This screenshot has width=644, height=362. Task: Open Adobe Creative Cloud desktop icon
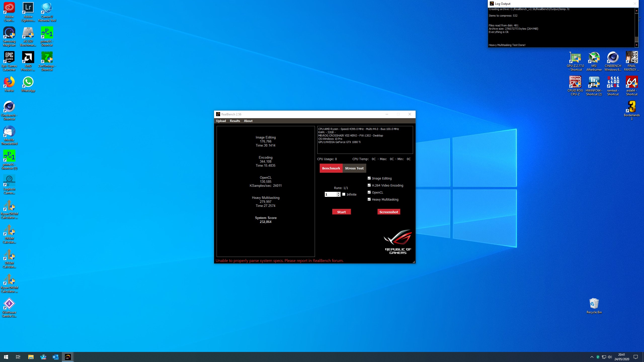click(x=9, y=12)
